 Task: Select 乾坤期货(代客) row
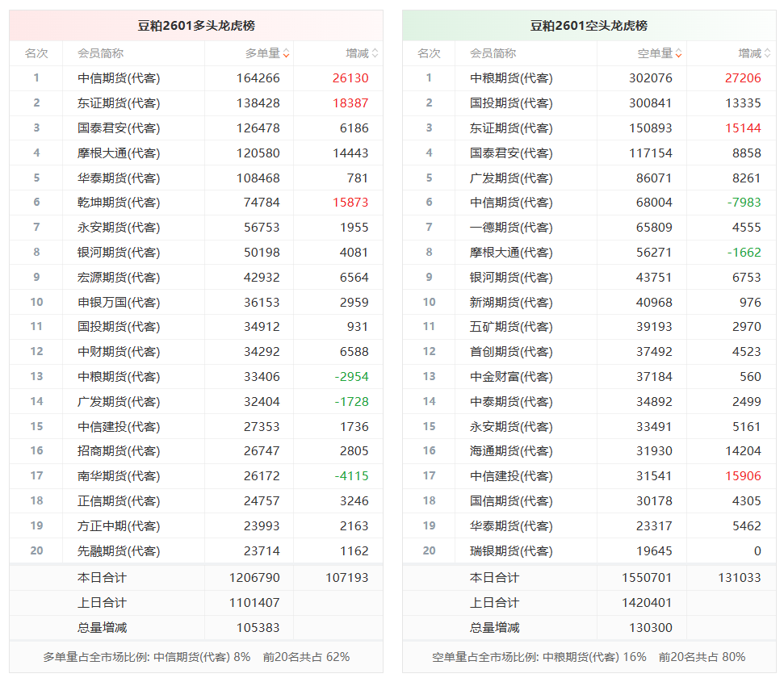click(x=196, y=203)
